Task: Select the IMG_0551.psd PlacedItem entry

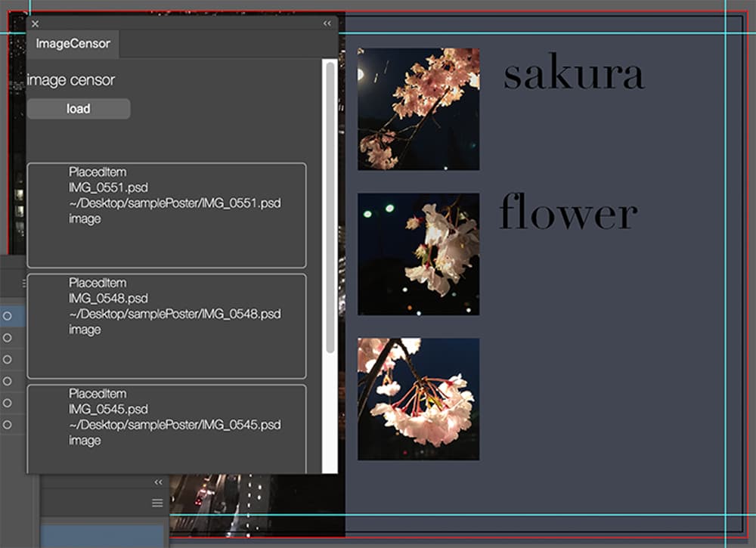Action: pyautogui.click(x=166, y=215)
